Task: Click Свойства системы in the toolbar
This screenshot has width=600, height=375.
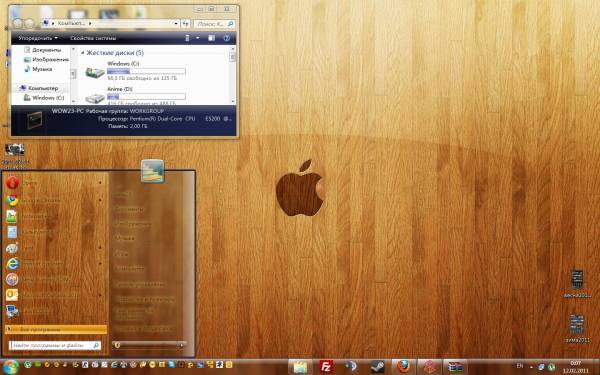Action: [x=93, y=38]
